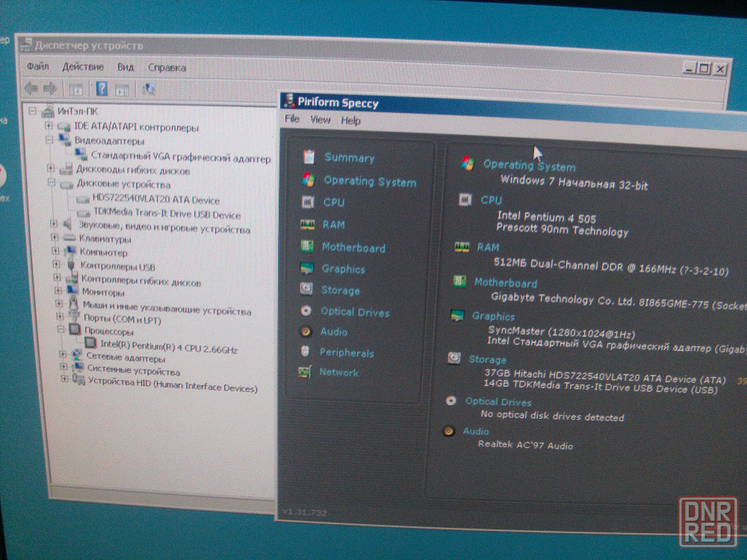Select HDS722540VLAT20 ATA Device entry
The image size is (747, 560).
pyautogui.click(x=156, y=199)
